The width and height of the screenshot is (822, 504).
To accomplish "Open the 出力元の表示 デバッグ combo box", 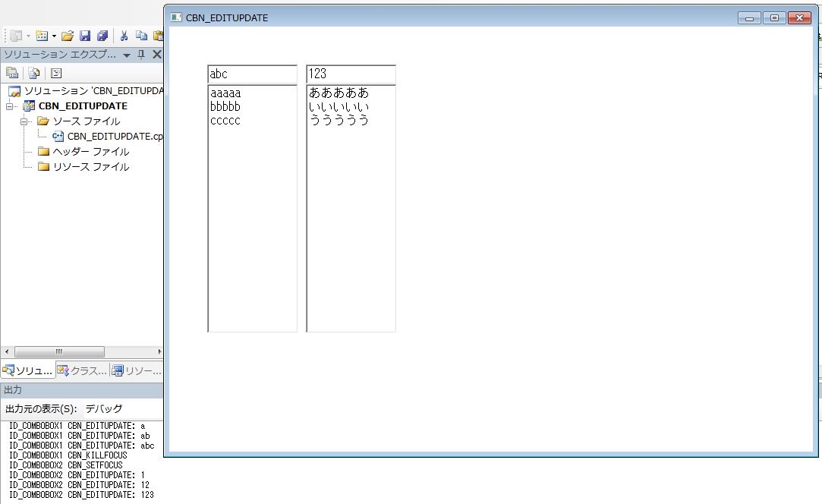I will (123, 408).
